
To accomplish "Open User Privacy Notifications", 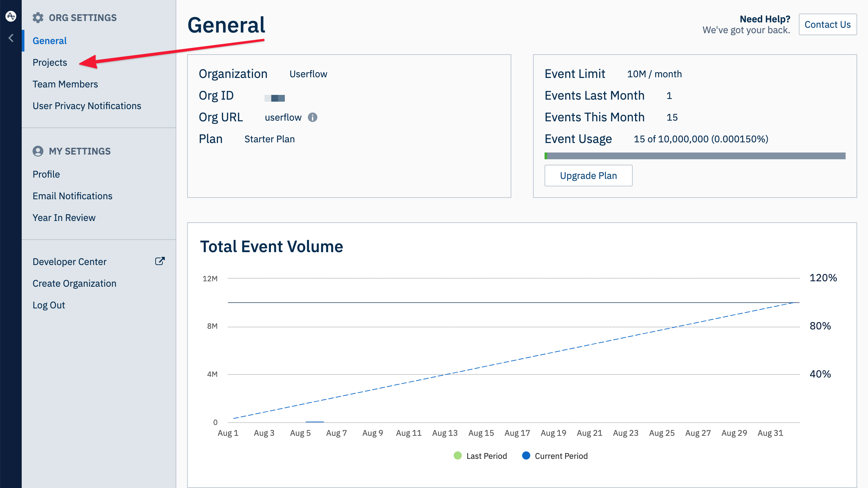I will click(x=87, y=106).
